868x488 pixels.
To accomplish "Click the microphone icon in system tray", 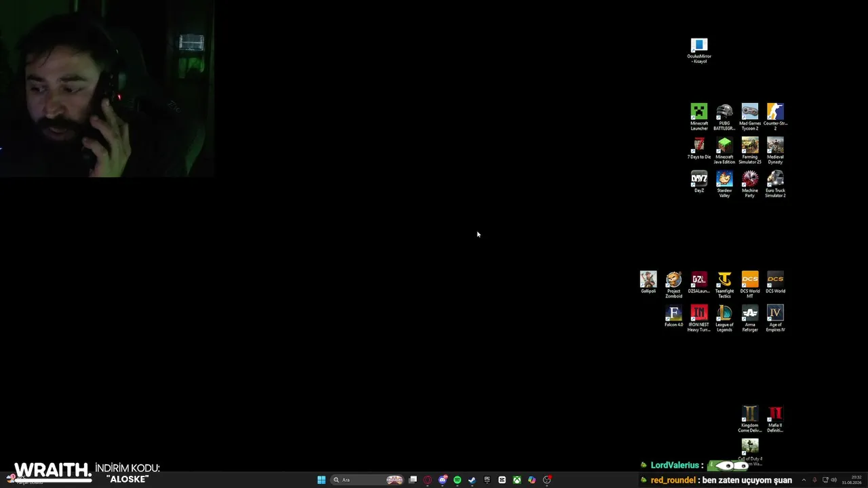I will coord(814,480).
